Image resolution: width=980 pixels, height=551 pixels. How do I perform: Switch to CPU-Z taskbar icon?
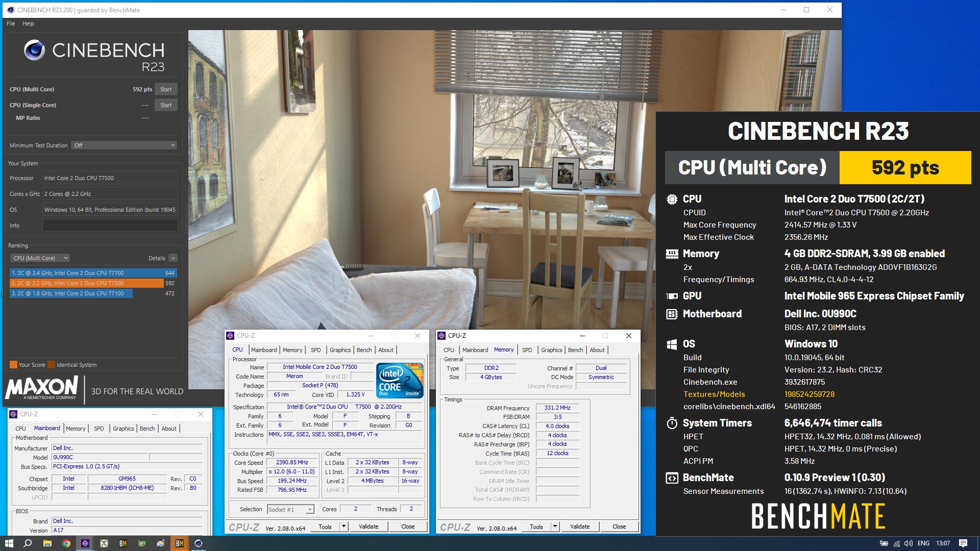tap(85, 543)
